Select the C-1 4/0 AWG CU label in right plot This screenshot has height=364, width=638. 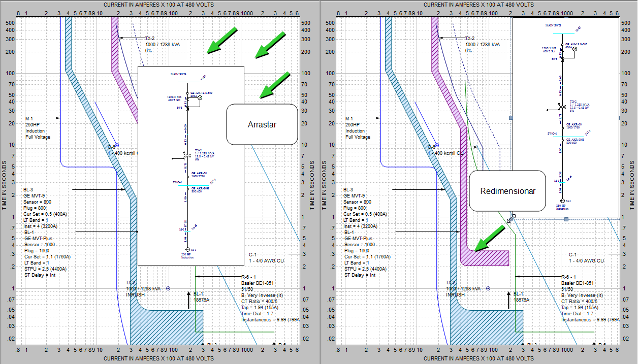586,257
